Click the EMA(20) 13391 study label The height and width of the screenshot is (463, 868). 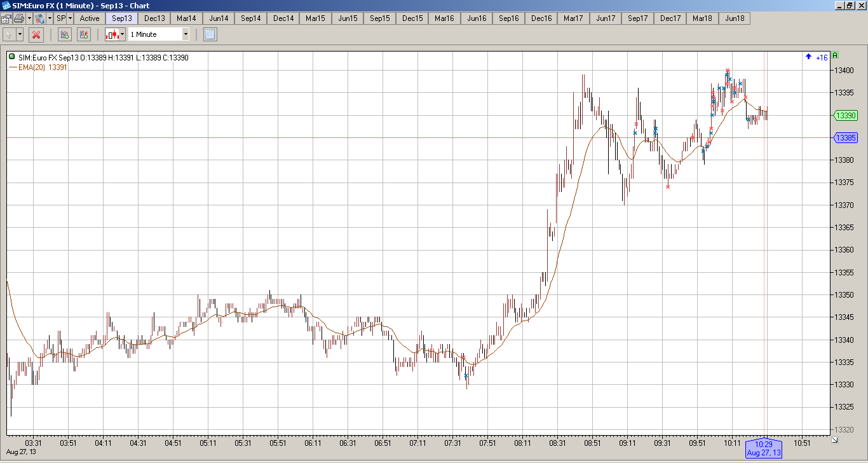43,67
